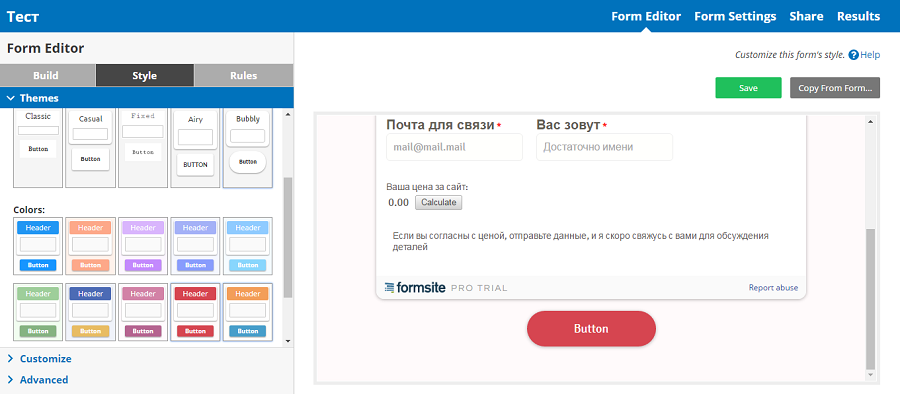This screenshot has height=394, width=900.
Task: Click the form preview scroll up arrow
Action: click(x=871, y=122)
